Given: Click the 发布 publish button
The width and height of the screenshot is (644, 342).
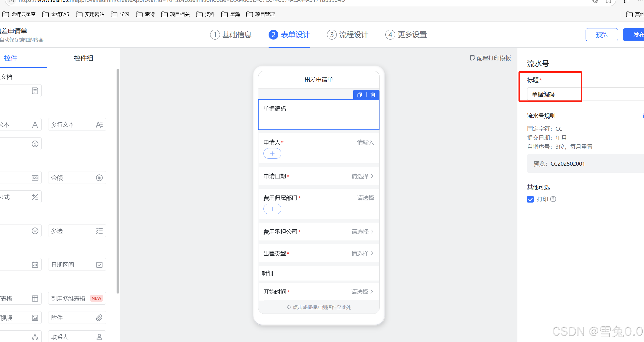Looking at the screenshot, I should click(x=634, y=35).
